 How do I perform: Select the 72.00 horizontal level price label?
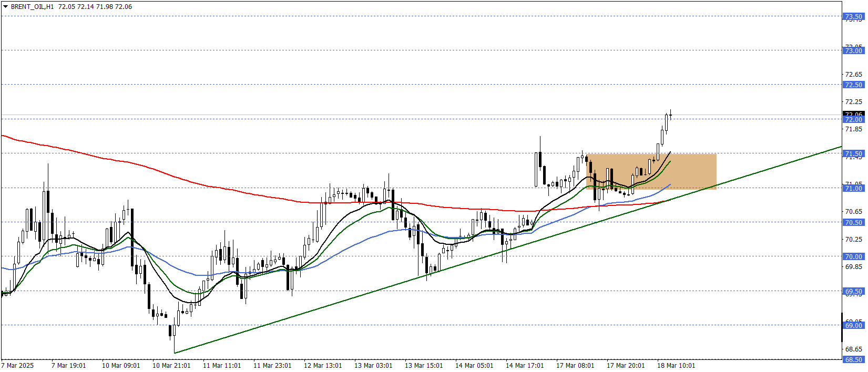[x=854, y=119]
